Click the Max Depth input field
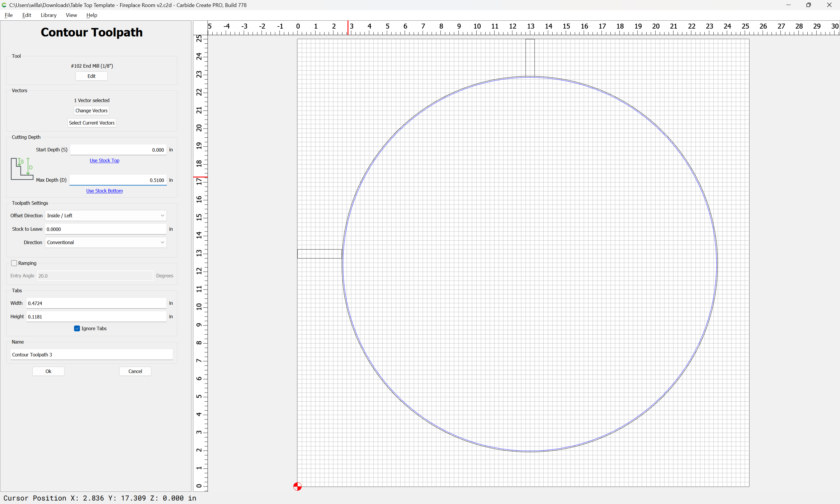This screenshot has width=840, height=504. tap(118, 180)
